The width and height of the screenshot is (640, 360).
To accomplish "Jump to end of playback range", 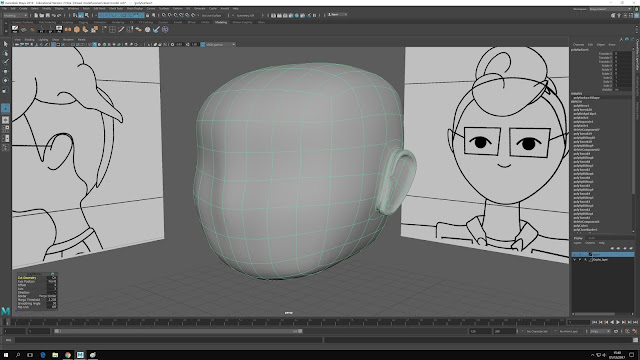I will coord(636,322).
